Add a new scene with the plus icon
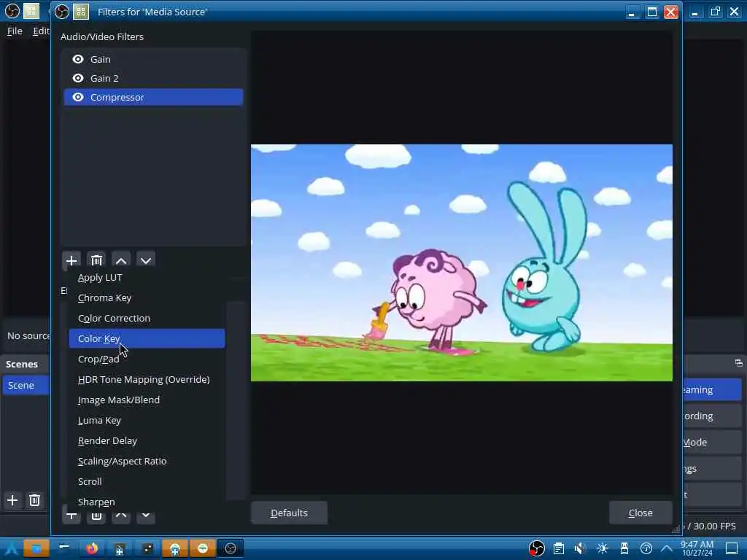This screenshot has width=747, height=560. pos(12,500)
